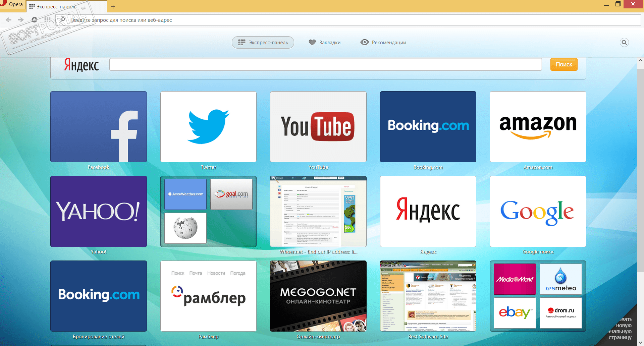
Task: Go back with the back arrow
Action: [x=9, y=20]
